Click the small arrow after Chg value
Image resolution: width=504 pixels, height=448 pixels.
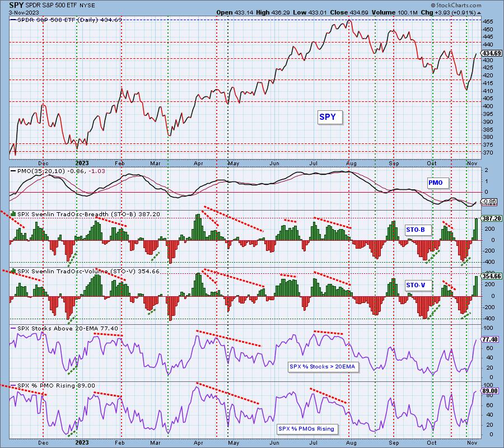click(x=479, y=13)
